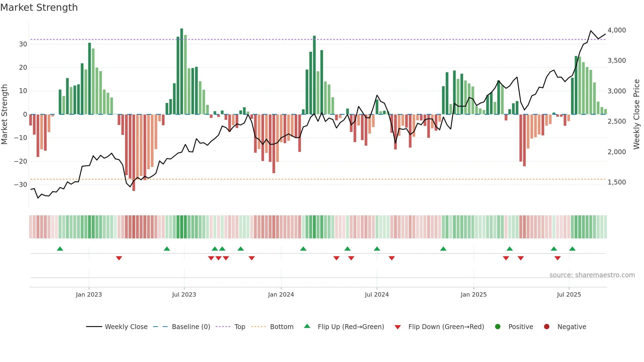
Task: Click the Jan 2025 x-axis label
Action: (474, 295)
